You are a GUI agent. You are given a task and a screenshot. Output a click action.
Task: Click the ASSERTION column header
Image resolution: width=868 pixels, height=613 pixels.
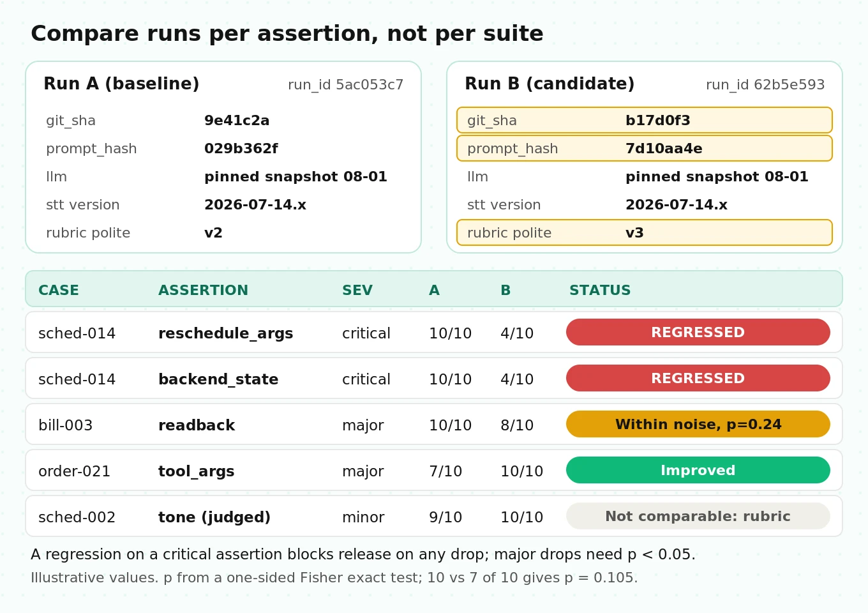[203, 291]
